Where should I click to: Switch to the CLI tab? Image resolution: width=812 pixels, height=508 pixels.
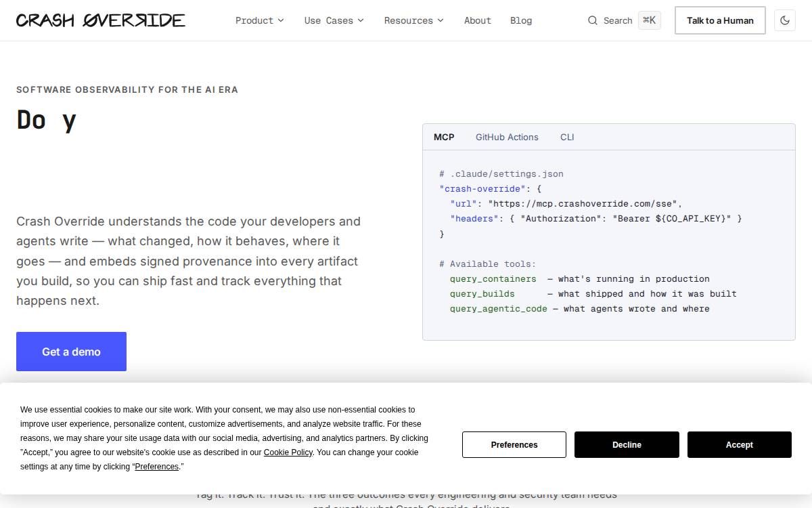coord(567,137)
